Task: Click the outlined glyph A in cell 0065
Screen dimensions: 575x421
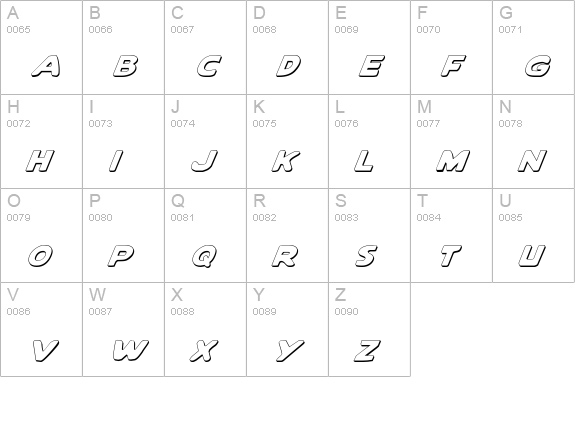Action: [46, 66]
